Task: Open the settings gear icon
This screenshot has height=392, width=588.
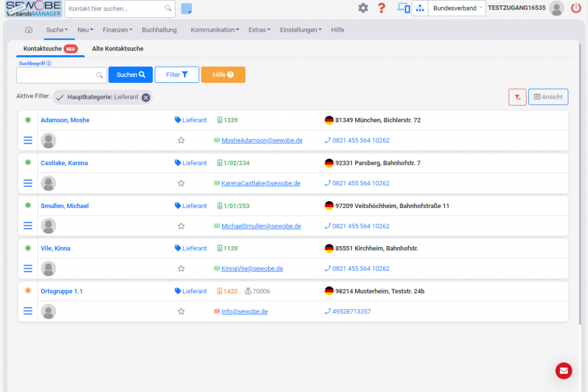Action: 363,8
